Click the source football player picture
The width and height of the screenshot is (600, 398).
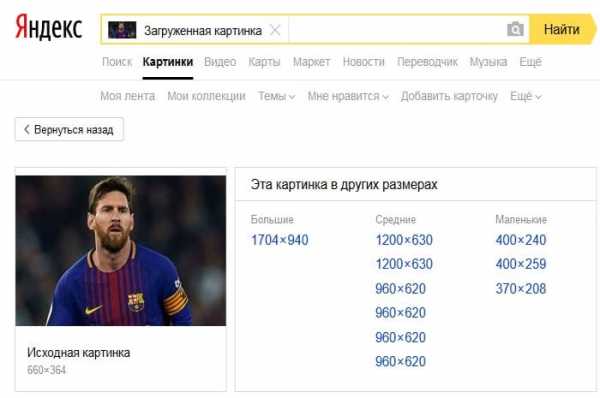[121, 251]
